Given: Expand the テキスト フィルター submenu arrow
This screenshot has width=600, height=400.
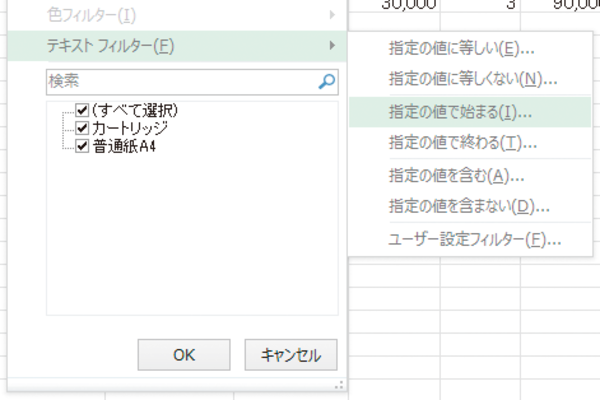Looking at the screenshot, I should (x=332, y=46).
